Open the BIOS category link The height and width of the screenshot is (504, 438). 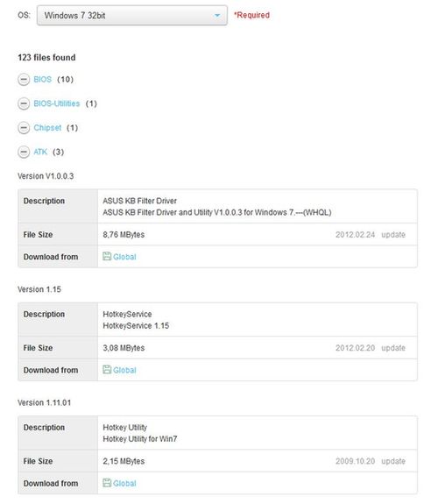coord(42,80)
